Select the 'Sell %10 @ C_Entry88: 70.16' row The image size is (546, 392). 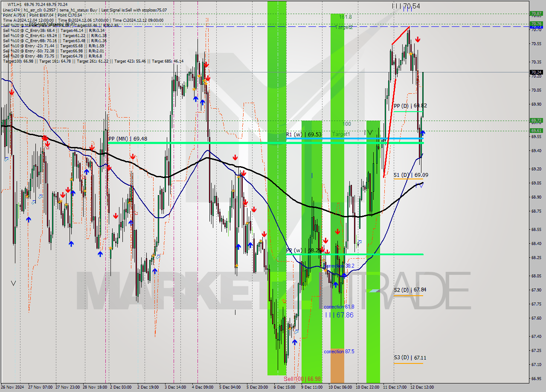click(x=54, y=40)
